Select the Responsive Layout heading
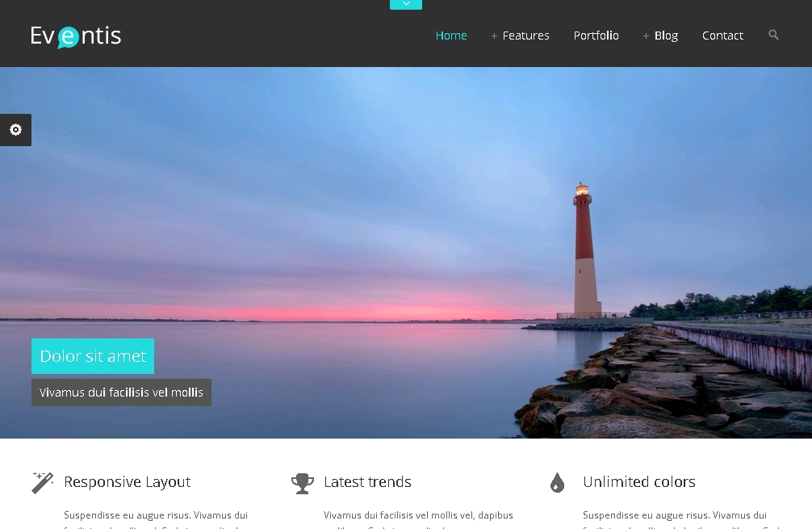Screen dimensions: 812x529 (x=127, y=482)
